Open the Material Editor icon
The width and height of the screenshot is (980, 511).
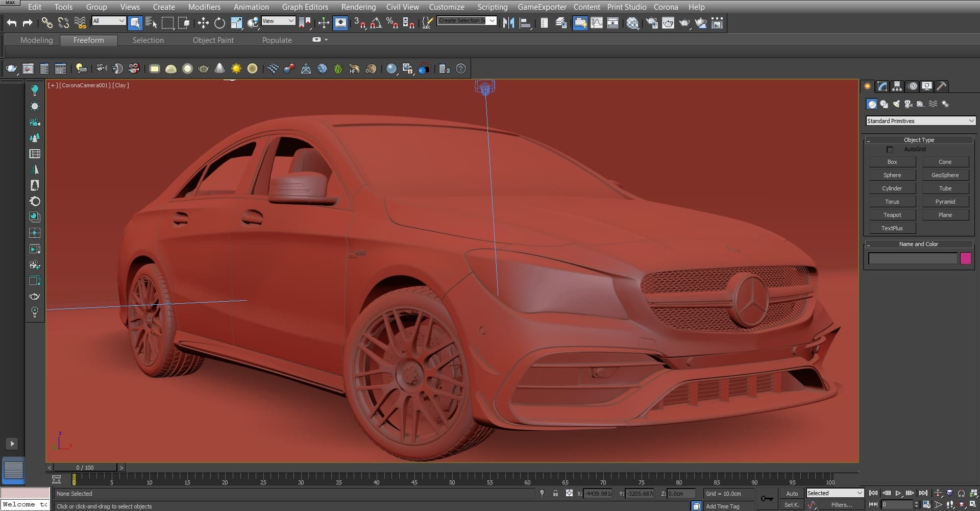(632, 22)
